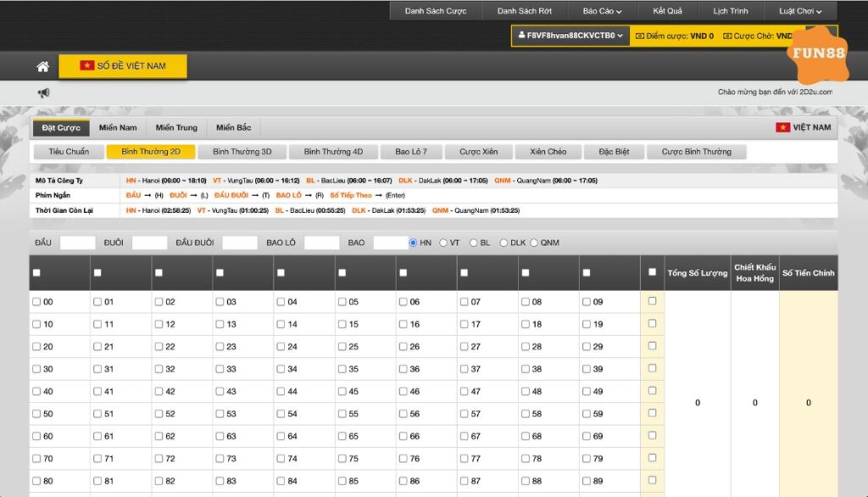Image resolution: width=868 pixels, height=497 pixels.
Task: Tick the row-select checkbox for row 80-89
Action: [x=652, y=480]
